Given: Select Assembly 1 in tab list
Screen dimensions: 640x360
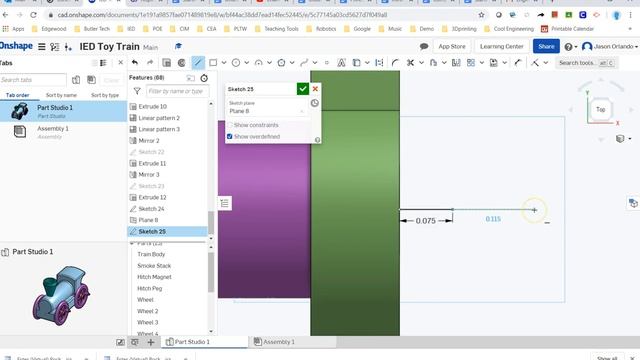Looking at the screenshot, I should click(x=63, y=132).
